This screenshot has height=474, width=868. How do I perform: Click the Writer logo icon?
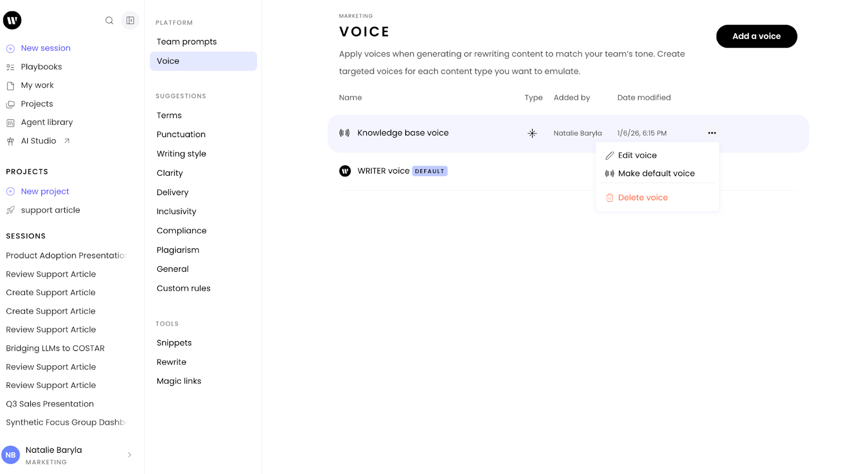(x=12, y=21)
